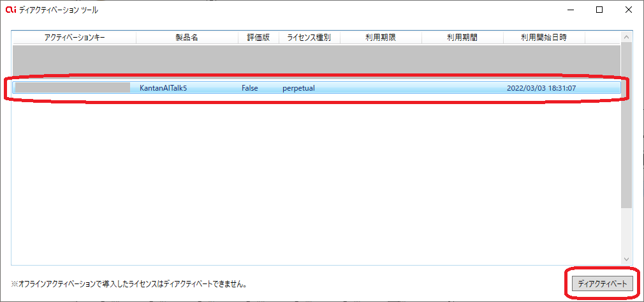Click the scrollbar up arrow
Viewport: 644px width, 302px height.
point(626,37)
